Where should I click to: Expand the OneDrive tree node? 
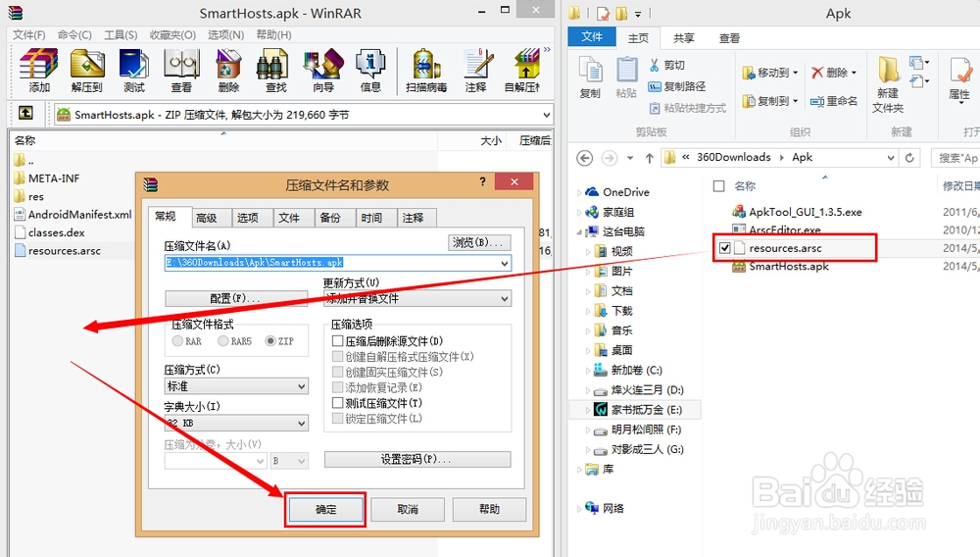579,192
